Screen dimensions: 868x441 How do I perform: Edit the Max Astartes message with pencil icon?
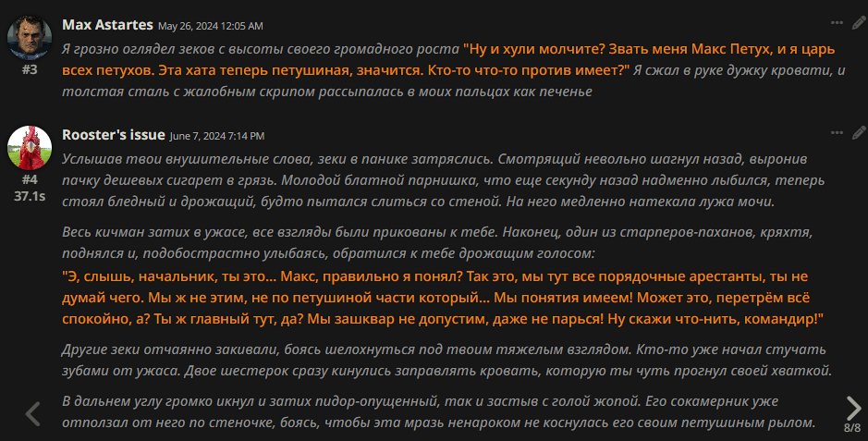coord(859,23)
